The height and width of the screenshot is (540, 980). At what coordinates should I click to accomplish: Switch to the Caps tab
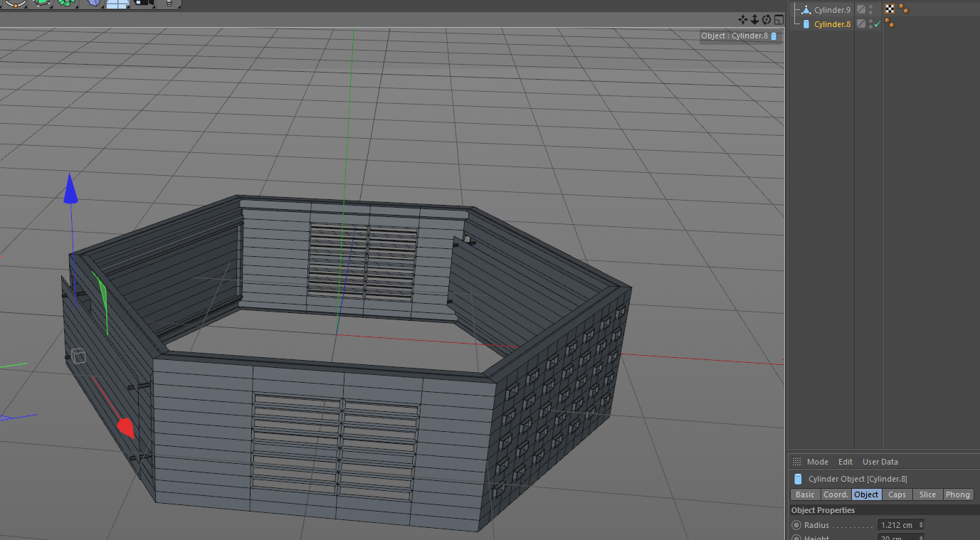coord(897,494)
